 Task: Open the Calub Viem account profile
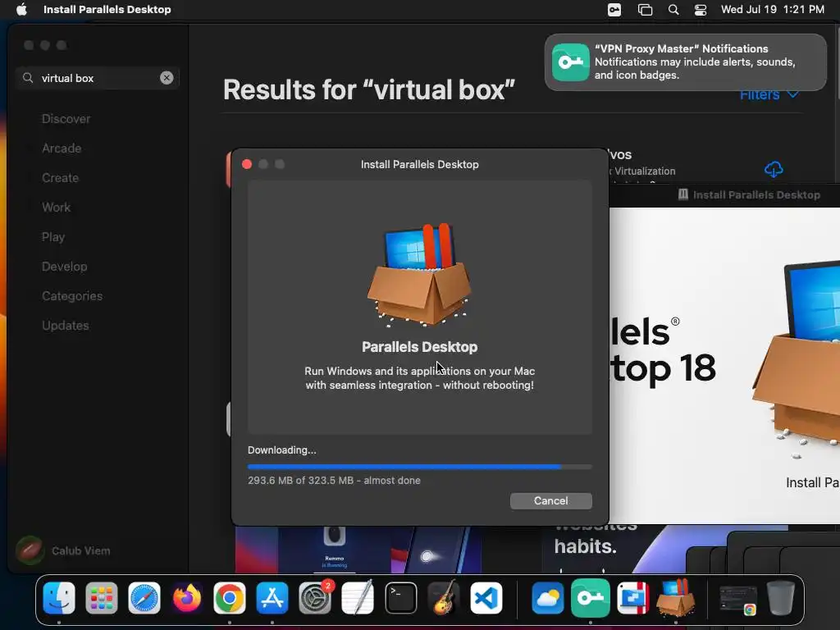(x=63, y=550)
